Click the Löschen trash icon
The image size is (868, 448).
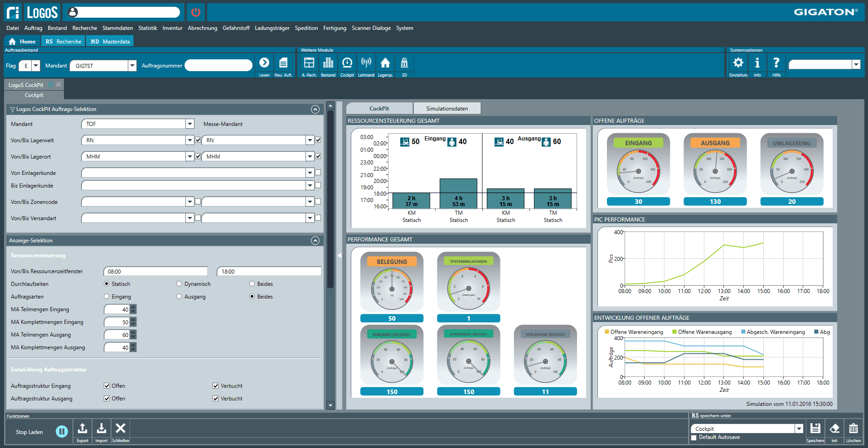tap(853, 429)
